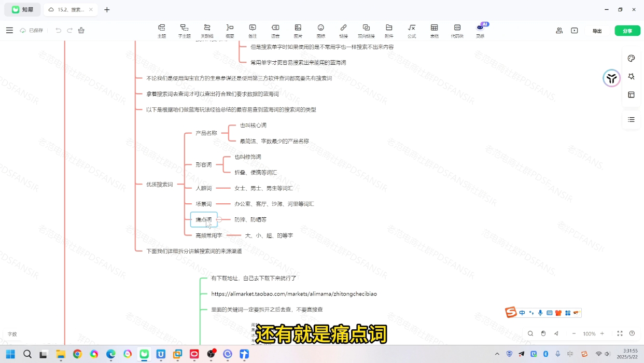Open the outline list panel on the right sidebar
Image resolution: width=644 pixels, height=363 pixels.
pos(631,119)
